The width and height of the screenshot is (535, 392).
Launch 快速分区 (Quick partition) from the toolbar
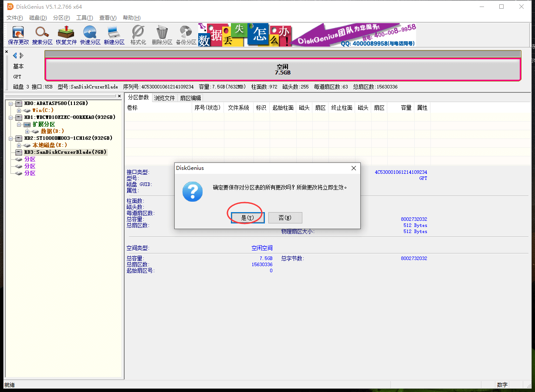coord(90,35)
